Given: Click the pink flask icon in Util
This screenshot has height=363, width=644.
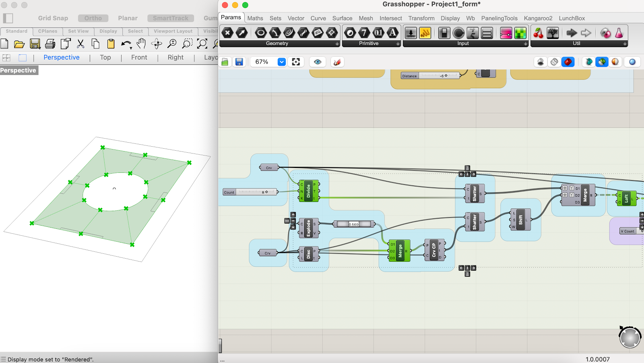Looking at the screenshot, I should 619,33.
